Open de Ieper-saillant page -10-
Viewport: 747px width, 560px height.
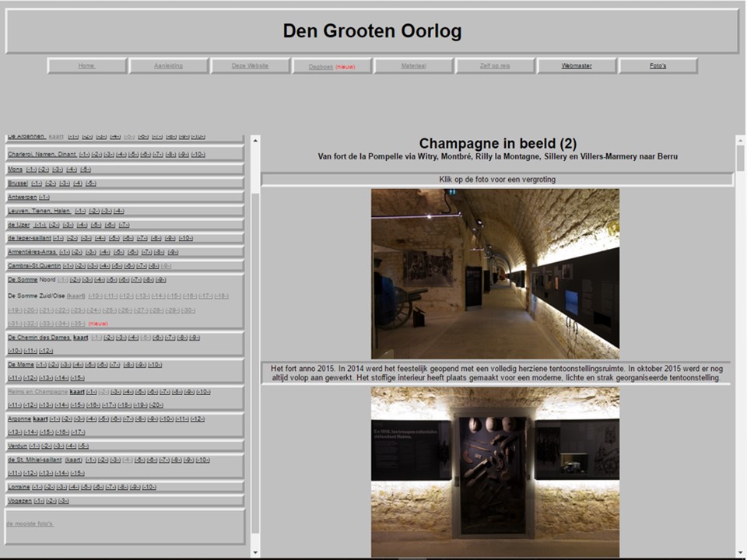click(186, 238)
